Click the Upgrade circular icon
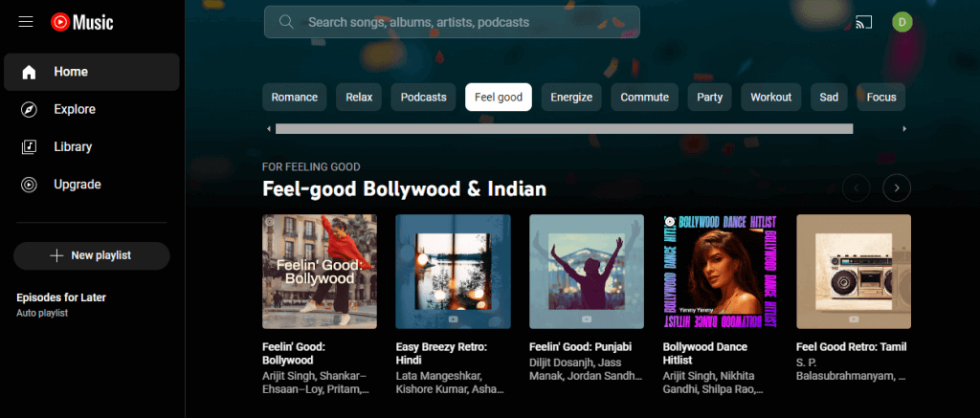This screenshot has height=418, width=980. pos(29,185)
